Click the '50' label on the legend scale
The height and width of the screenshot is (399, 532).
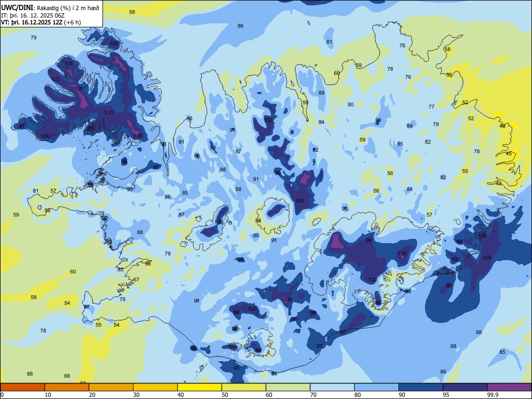(225, 395)
